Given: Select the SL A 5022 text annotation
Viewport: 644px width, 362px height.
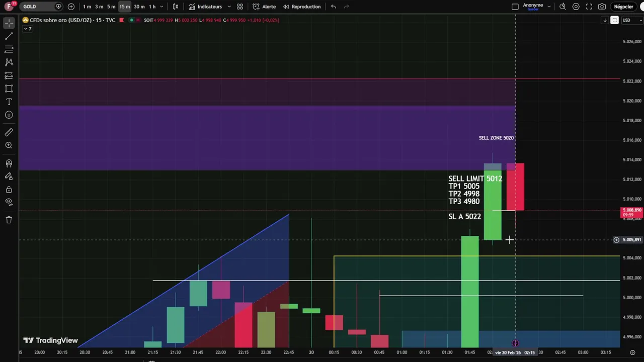Looking at the screenshot, I should (464, 216).
